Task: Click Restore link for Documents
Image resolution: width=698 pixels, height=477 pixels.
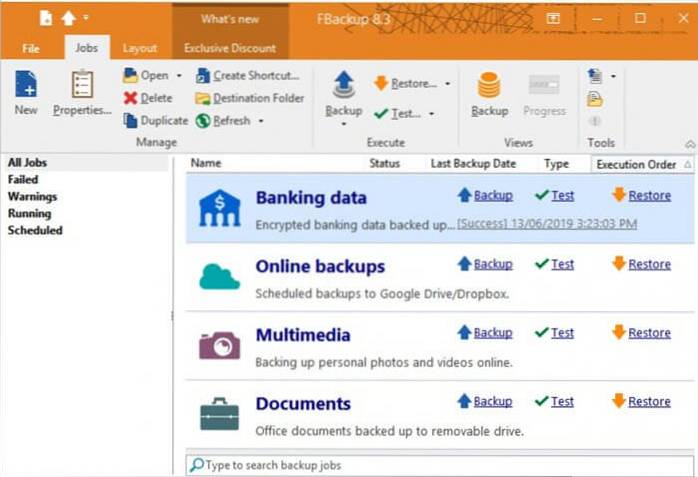Action: 649,401
